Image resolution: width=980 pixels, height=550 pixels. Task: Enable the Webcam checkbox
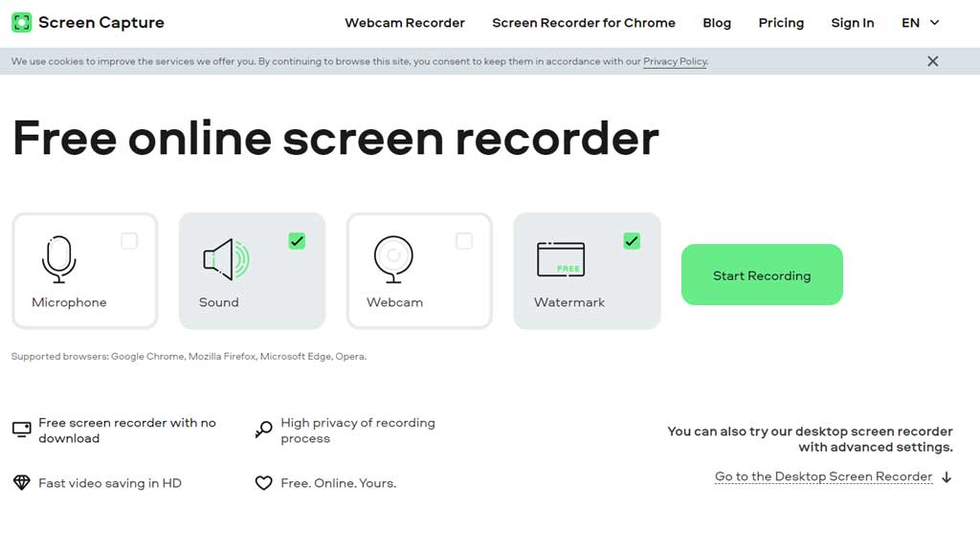(x=464, y=241)
